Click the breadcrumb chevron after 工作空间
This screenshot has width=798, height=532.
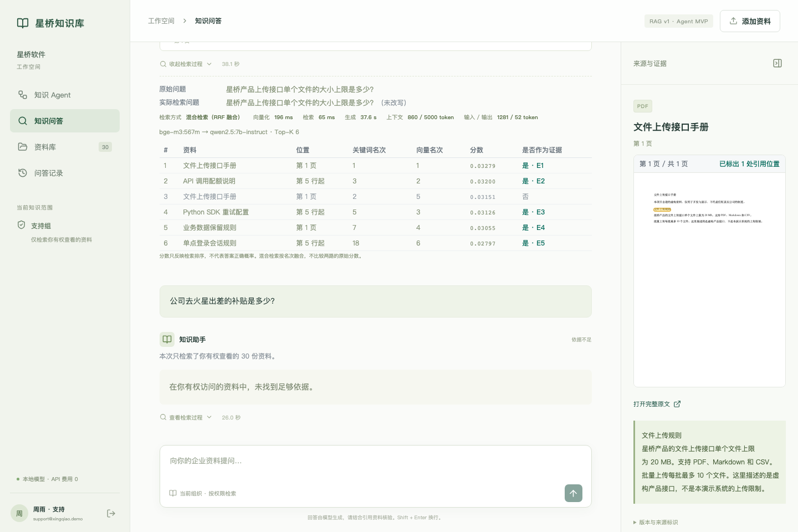click(x=185, y=21)
